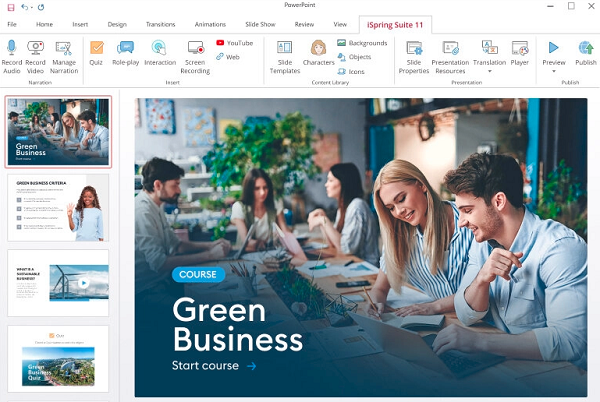Switch to the Animations tab
The width and height of the screenshot is (600, 402).
click(x=209, y=23)
